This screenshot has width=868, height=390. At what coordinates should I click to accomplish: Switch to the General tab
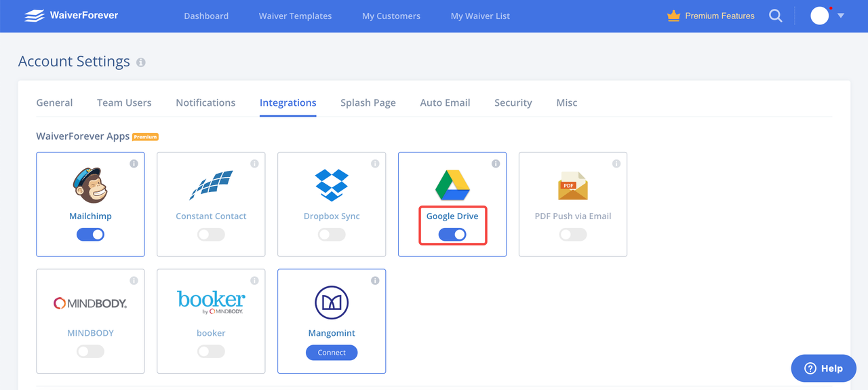54,102
